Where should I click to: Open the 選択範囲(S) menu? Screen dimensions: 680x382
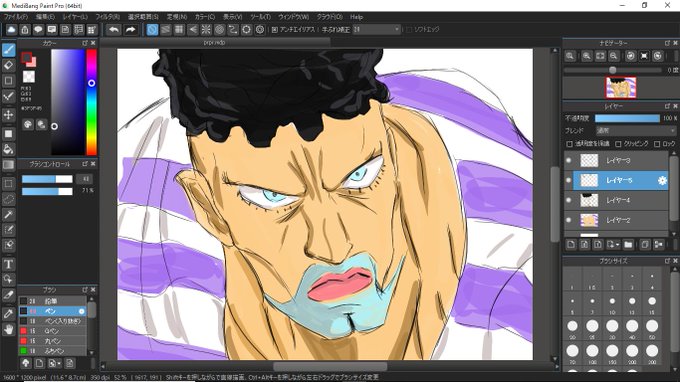[x=143, y=17]
